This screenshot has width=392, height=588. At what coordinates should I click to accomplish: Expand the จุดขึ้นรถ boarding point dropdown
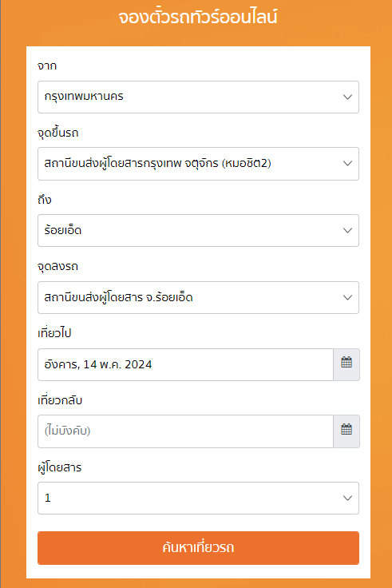[198, 164]
